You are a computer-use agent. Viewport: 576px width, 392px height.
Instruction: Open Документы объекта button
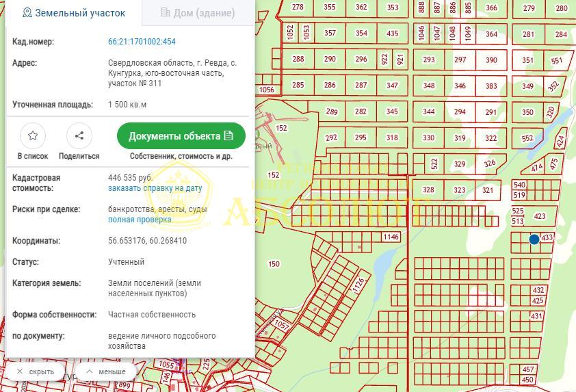pos(181,136)
